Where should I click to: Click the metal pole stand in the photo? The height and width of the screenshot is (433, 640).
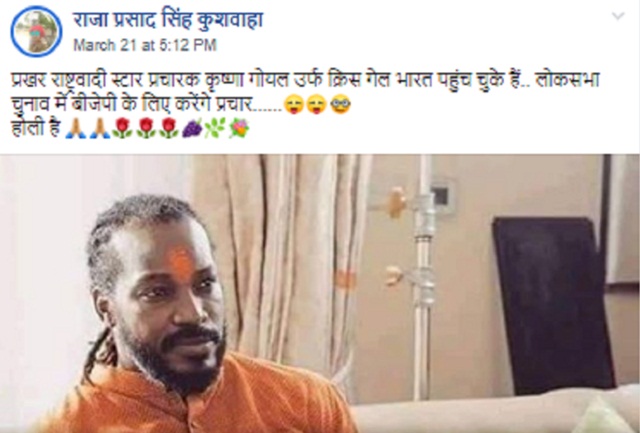pos(423,278)
